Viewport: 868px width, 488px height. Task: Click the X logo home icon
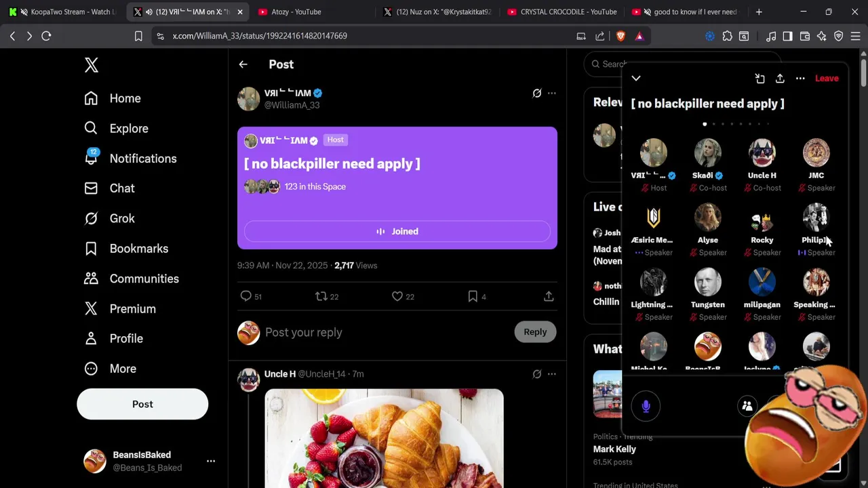(x=92, y=65)
